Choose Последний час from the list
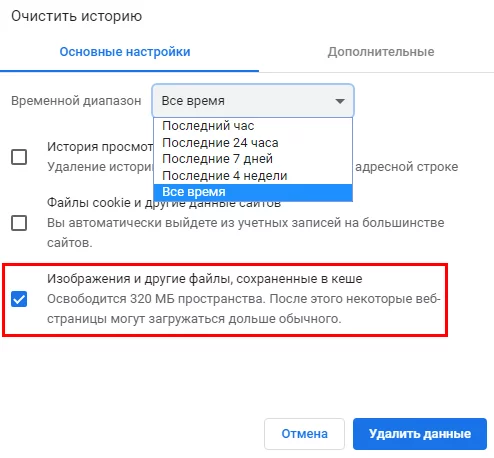494x458 pixels. point(253,126)
